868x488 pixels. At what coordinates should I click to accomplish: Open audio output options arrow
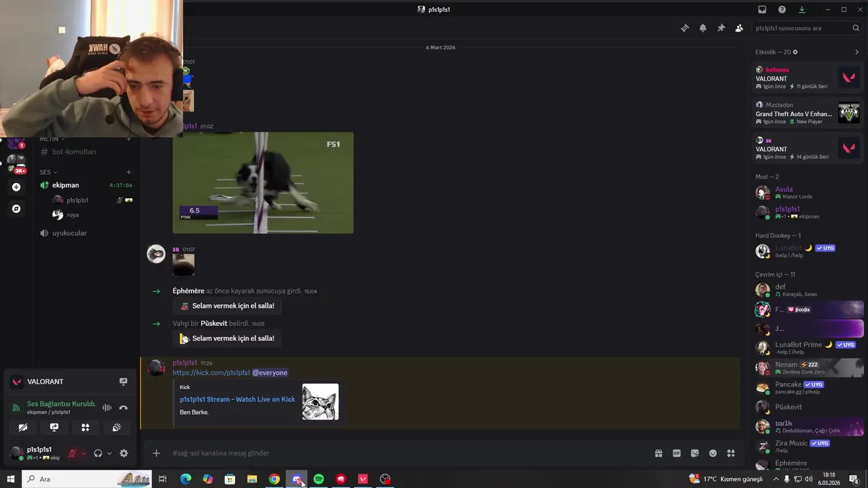(109, 453)
